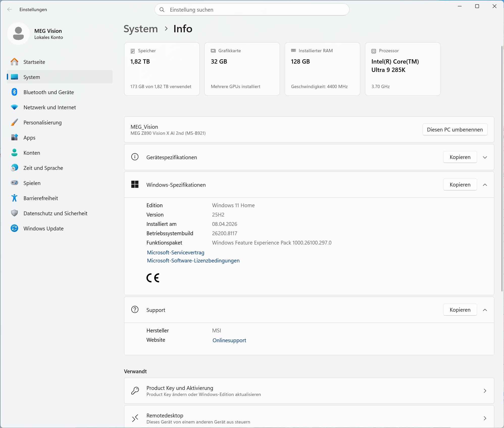This screenshot has height=428, width=504.
Task: Click the Speicher 1,82 TB card
Action: [x=162, y=69]
